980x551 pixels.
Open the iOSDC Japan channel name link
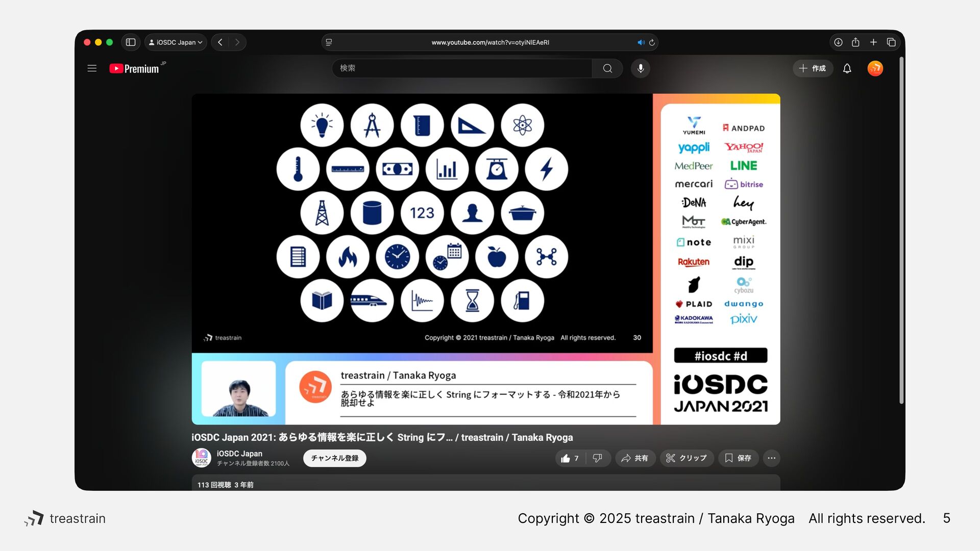[239, 454]
